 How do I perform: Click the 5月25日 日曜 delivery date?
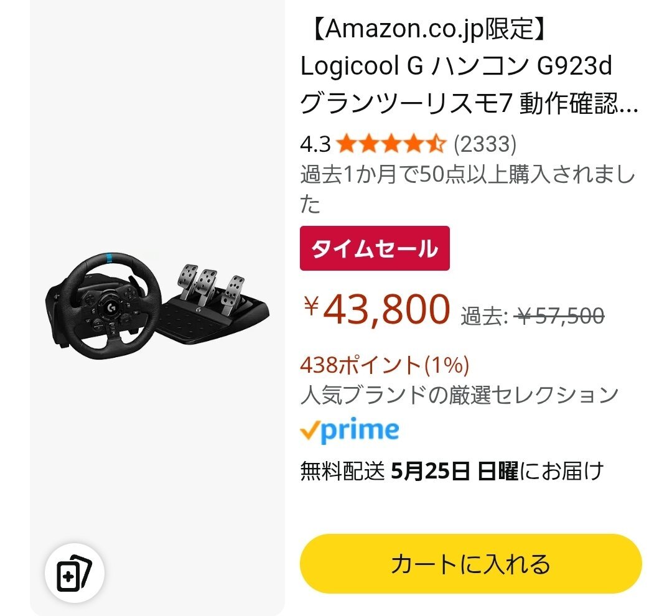(x=455, y=470)
